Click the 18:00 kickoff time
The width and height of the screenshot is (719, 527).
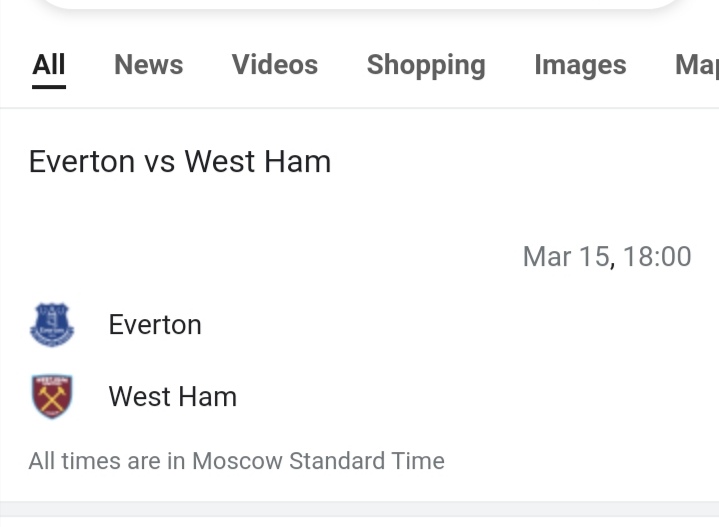pyautogui.click(x=657, y=257)
